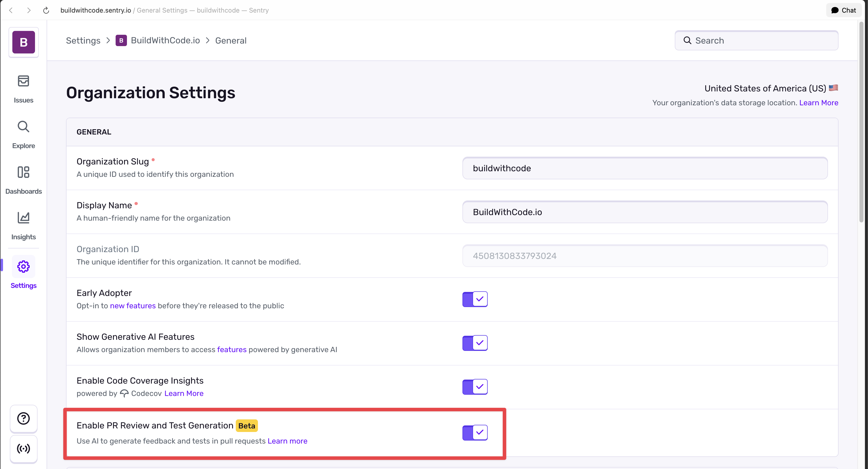
Task: Toggle the Early Adopter switch
Action: [x=475, y=299]
